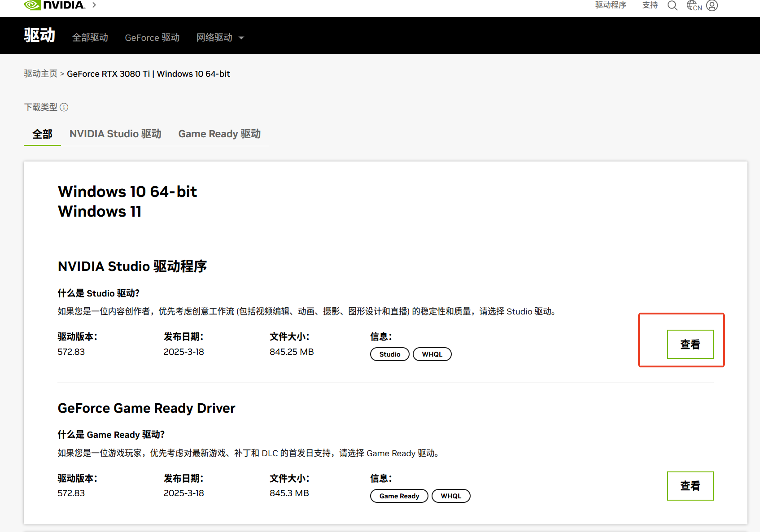Click Game Ready driver release date 2025-3-18
Image resolution: width=760 pixels, height=532 pixels.
coord(183,493)
